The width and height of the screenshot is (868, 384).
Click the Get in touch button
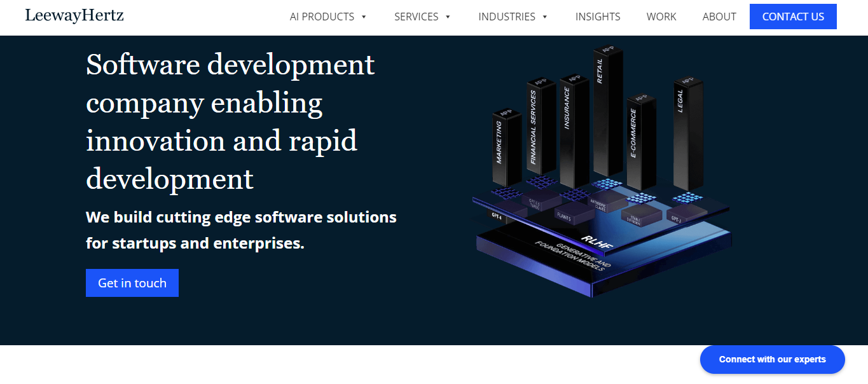[x=132, y=283]
